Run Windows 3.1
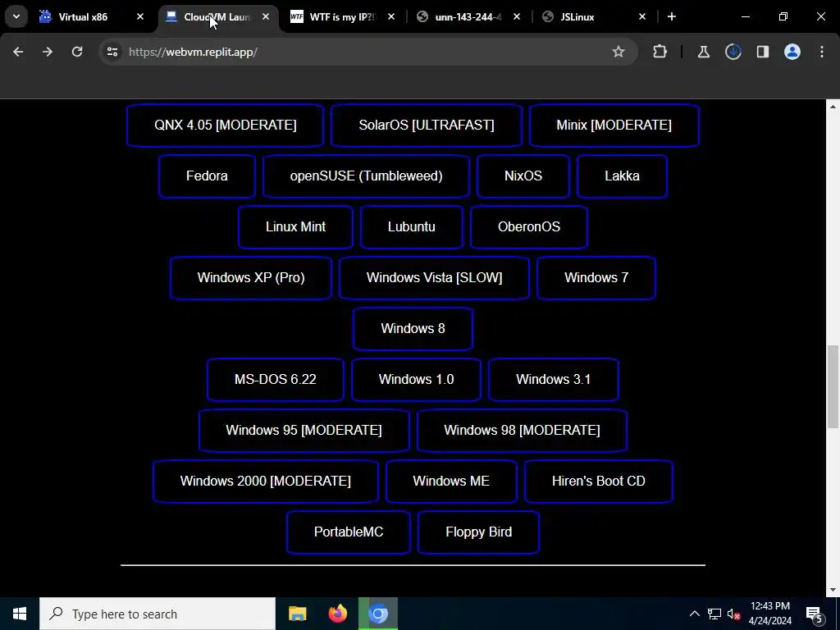 pyautogui.click(x=554, y=380)
